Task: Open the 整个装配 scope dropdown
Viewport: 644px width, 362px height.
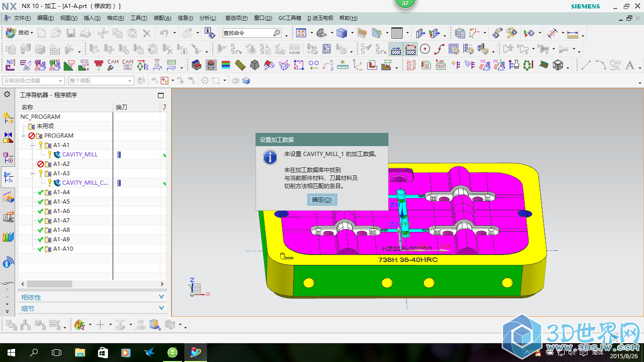Action: [x=101, y=81]
